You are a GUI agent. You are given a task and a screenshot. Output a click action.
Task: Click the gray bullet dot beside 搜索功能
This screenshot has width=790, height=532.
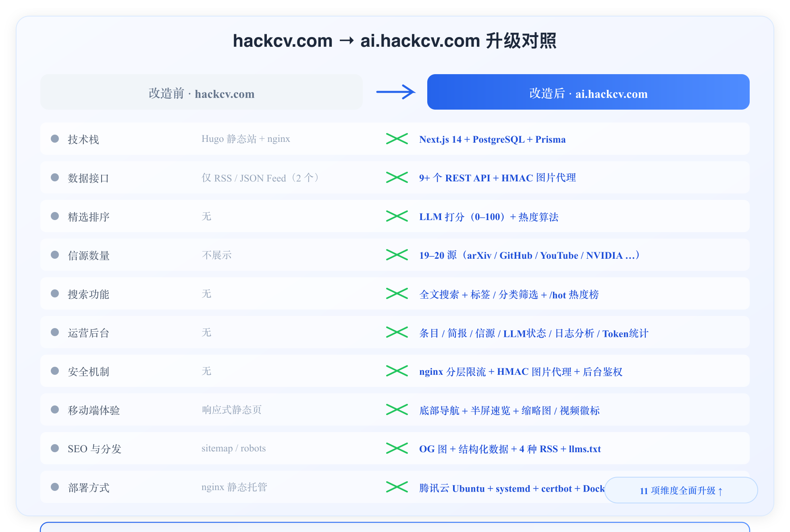55,293
